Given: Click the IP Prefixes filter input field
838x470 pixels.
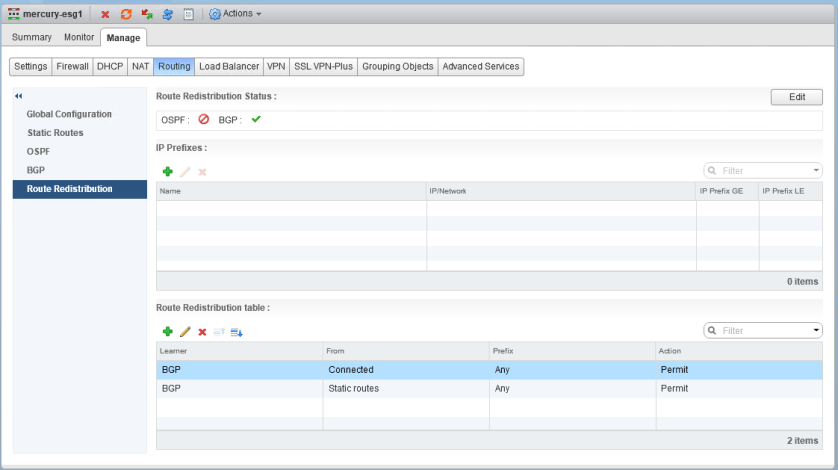Looking at the screenshot, I should coord(760,171).
